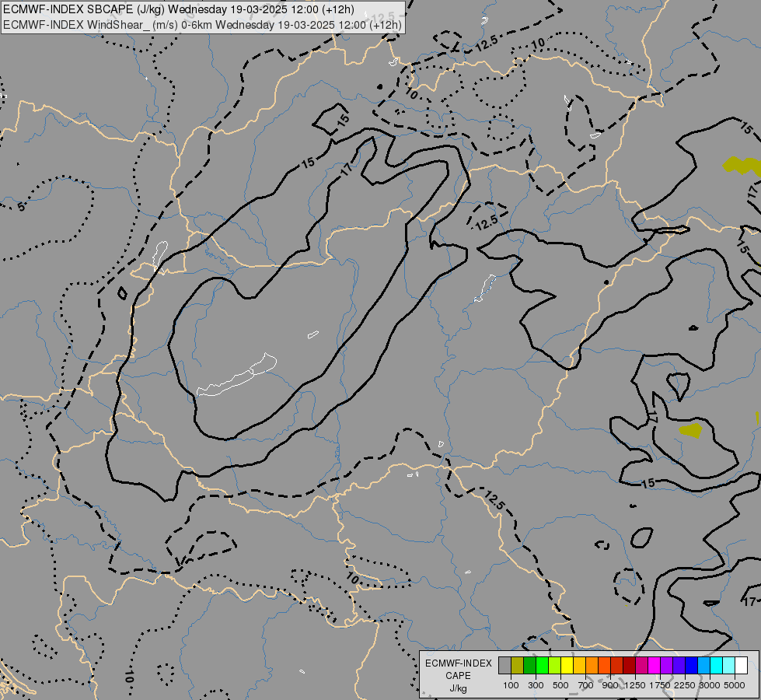The image size is (761, 700).
Task: Click the legend value 5000
Action: 735,685
